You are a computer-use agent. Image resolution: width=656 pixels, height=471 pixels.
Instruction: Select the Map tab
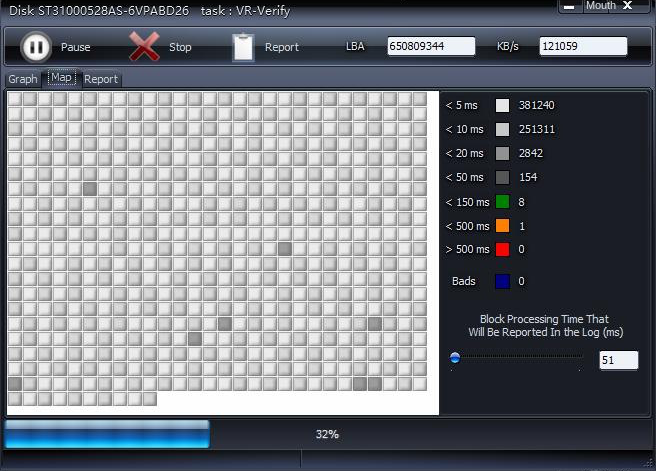[61, 78]
